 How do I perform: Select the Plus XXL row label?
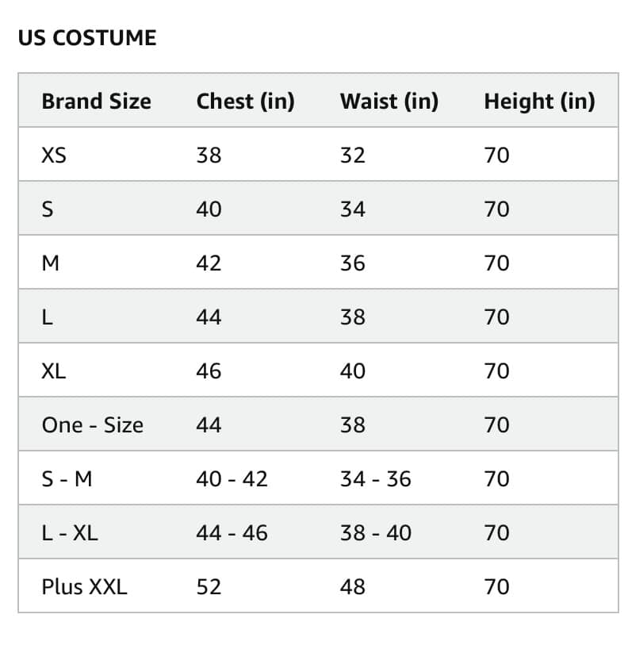pyautogui.click(x=84, y=587)
